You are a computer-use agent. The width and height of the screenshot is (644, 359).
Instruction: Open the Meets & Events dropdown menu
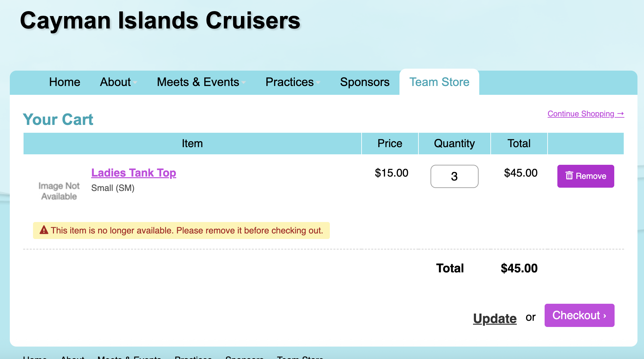201,82
